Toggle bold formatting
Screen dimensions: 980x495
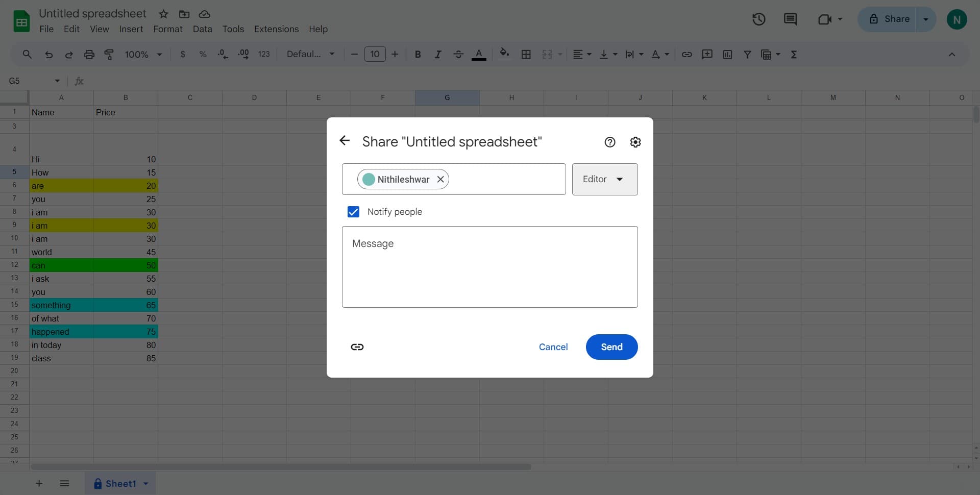(418, 54)
